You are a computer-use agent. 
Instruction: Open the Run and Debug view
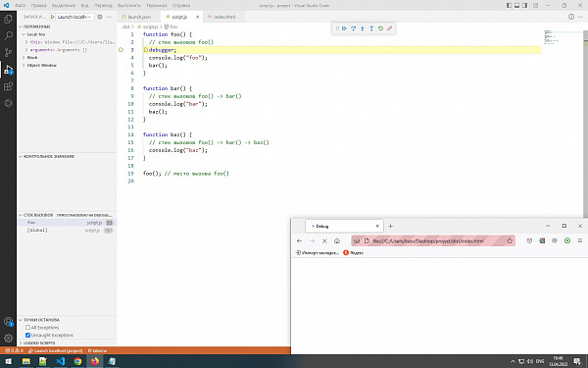pos(8,70)
